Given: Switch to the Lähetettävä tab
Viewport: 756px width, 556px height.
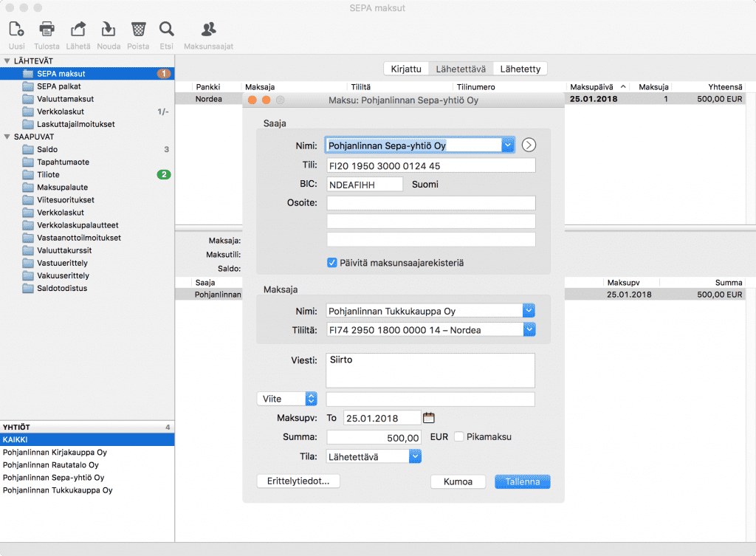Looking at the screenshot, I should pos(461,69).
